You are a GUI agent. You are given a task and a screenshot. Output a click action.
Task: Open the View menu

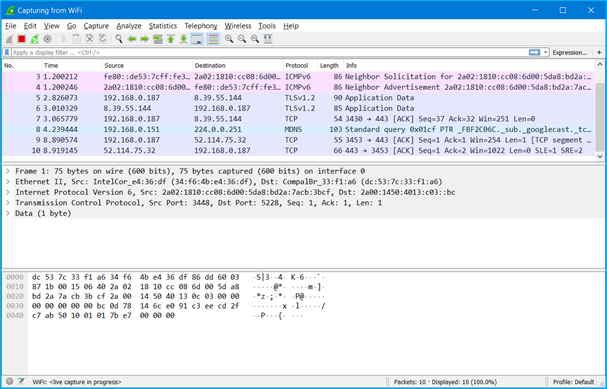(51, 26)
